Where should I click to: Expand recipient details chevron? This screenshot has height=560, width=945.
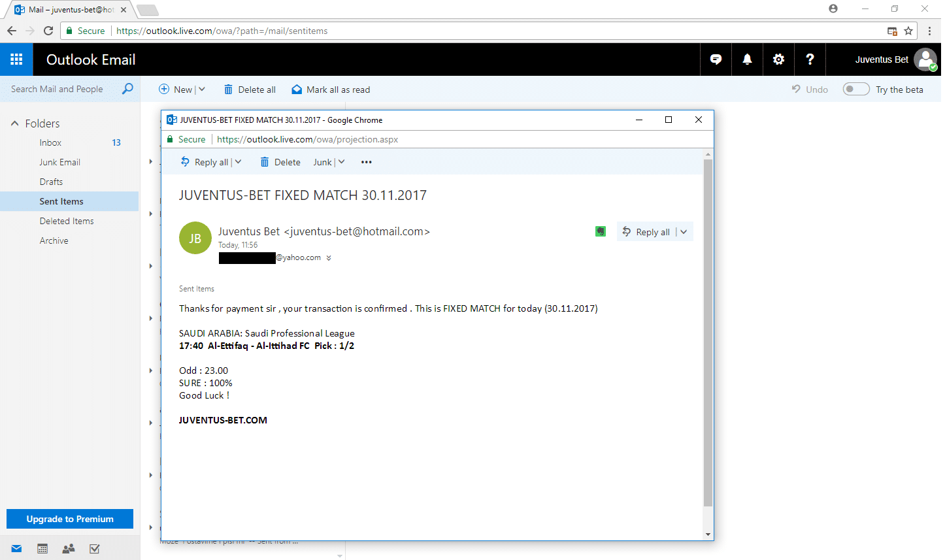[329, 258]
